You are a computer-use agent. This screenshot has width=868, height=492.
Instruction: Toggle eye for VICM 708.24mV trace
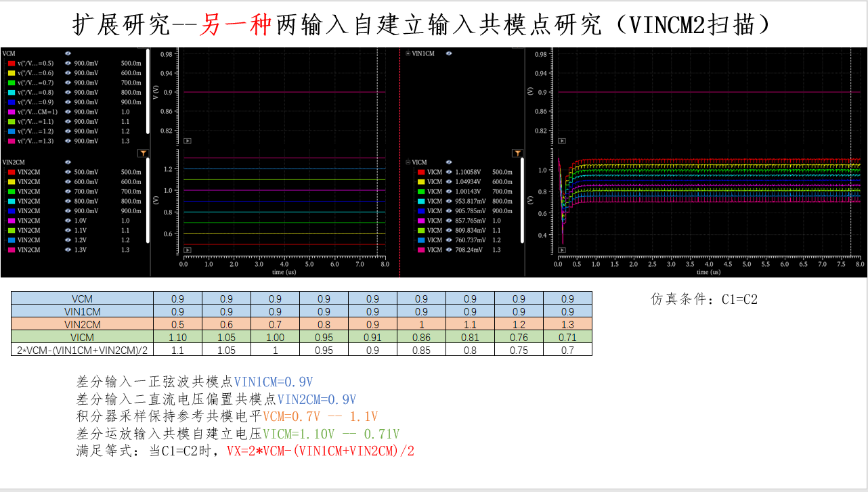[449, 250]
